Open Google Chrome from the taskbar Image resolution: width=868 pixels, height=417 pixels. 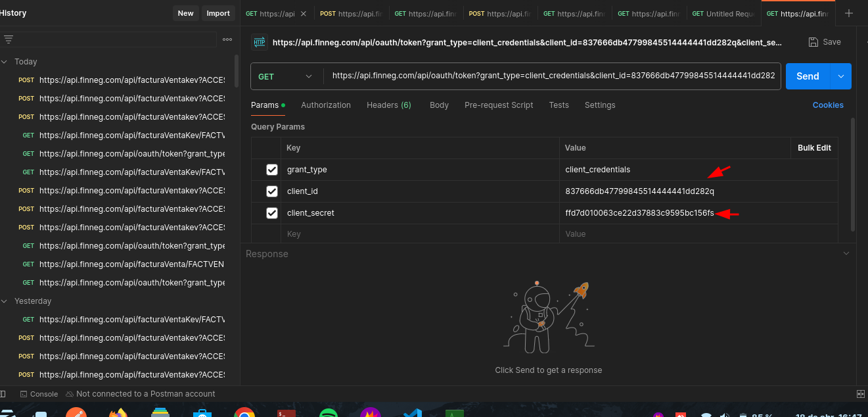coord(244,413)
